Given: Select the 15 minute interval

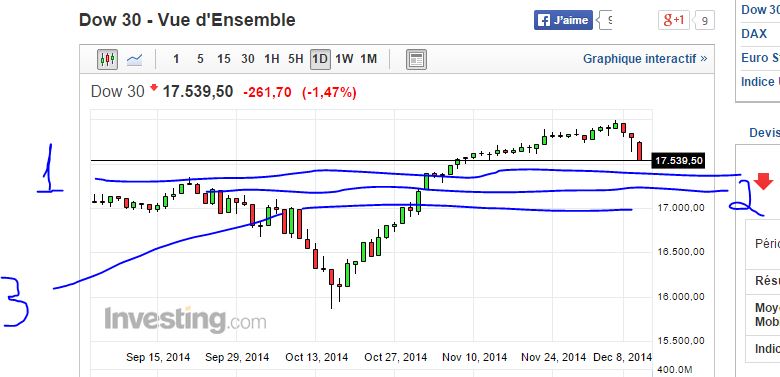Looking at the screenshot, I should click(224, 59).
